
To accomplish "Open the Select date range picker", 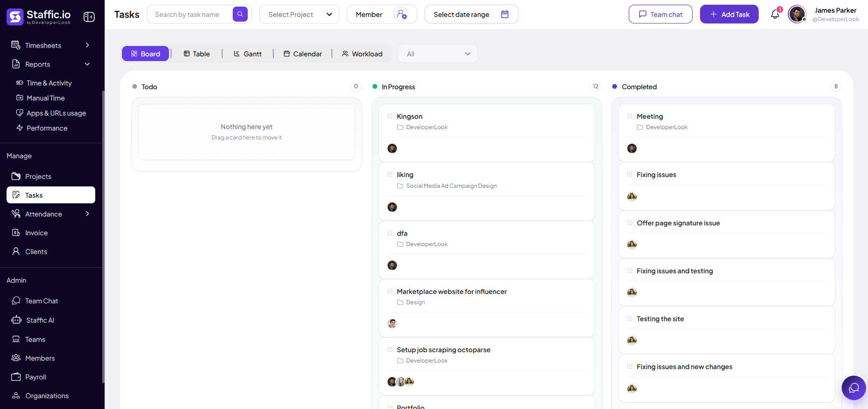I will coord(472,14).
